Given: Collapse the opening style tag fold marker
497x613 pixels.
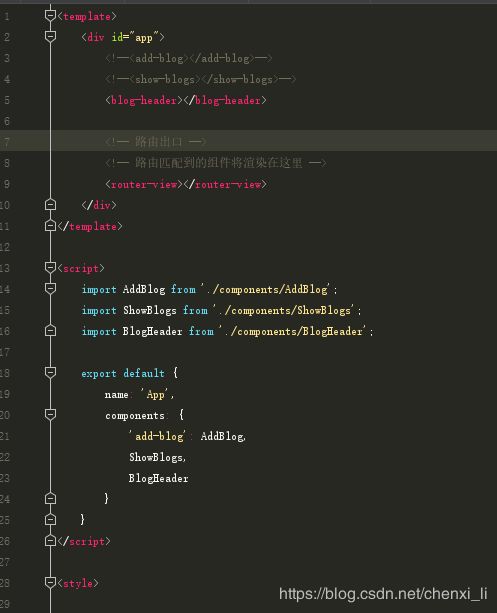Looking at the screenshot, I should 50,583.
